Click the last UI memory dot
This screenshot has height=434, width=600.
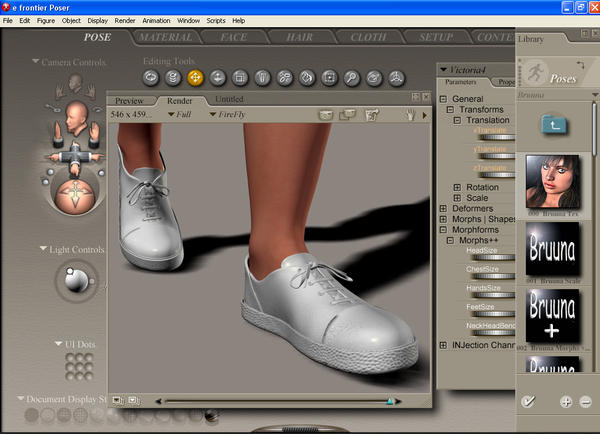click(x=89, y=376)
